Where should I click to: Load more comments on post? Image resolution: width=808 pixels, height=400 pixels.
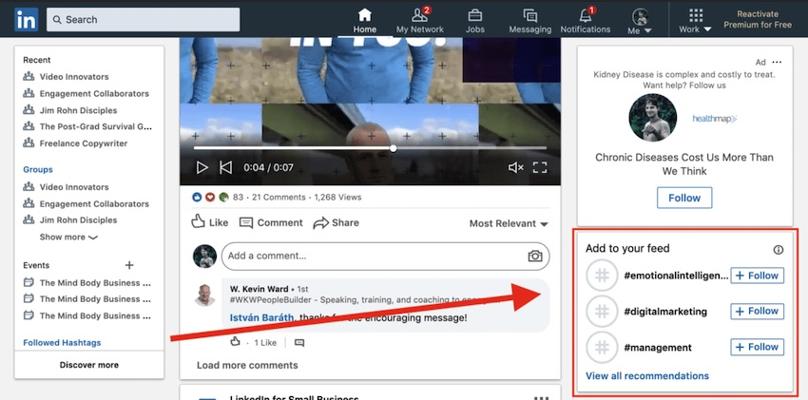[x=247, y=365]
